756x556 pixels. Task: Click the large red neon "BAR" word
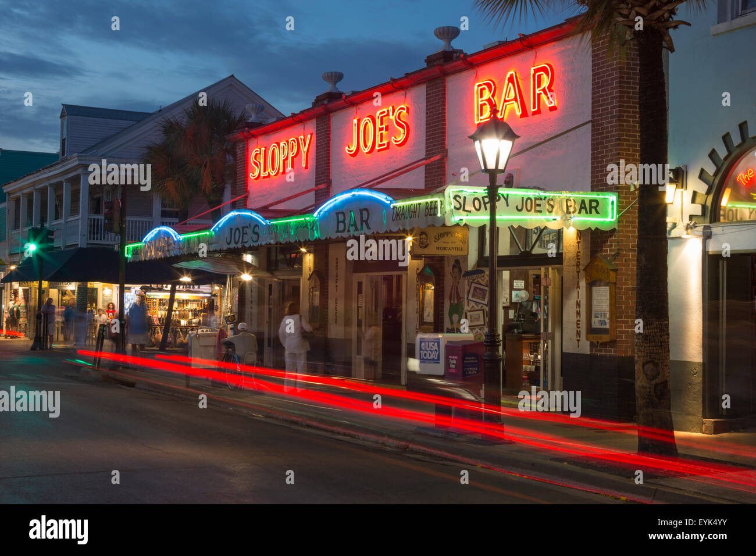coord(515,93)
